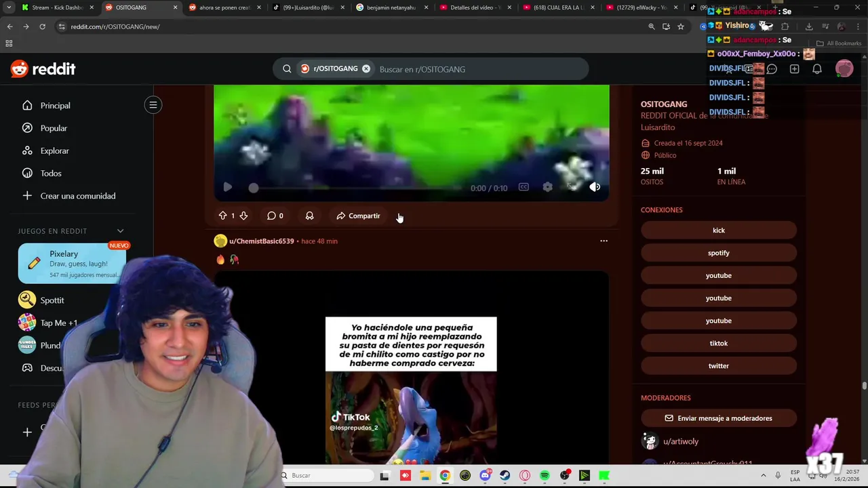Open Spotify from the taskbar
Viewport: 868px width, 488px height.
(545, 476)
